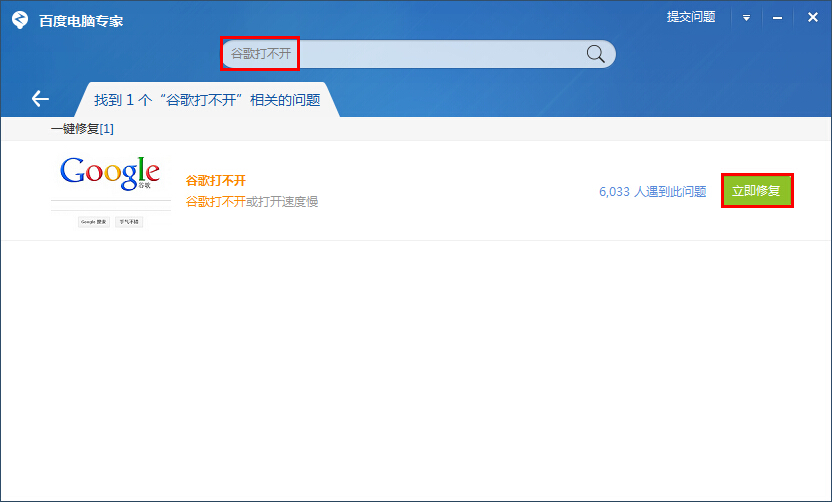Click the 百度电脑专家 title text

81,21
